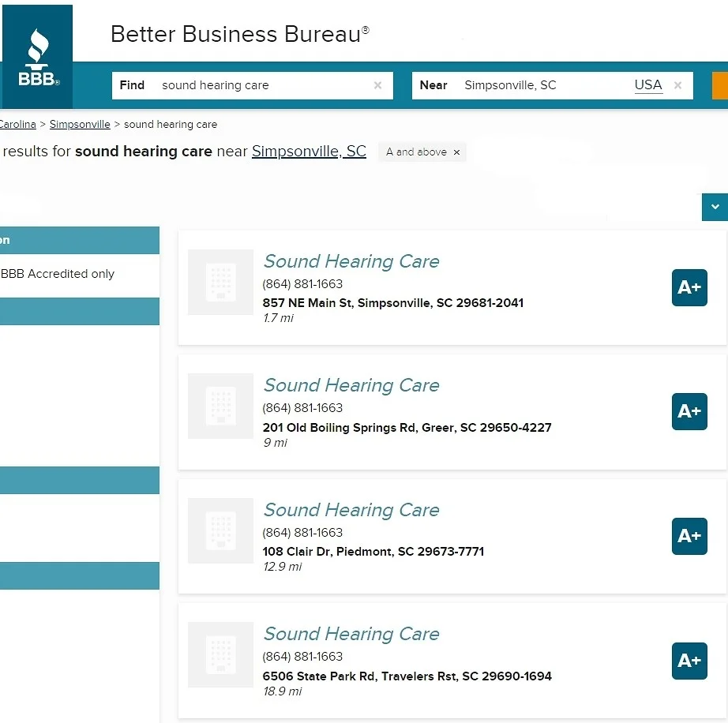Click address '857 NE Main St, Simpsonville'
This screenshot has width=728, height=723.
[x=392, y=303]
